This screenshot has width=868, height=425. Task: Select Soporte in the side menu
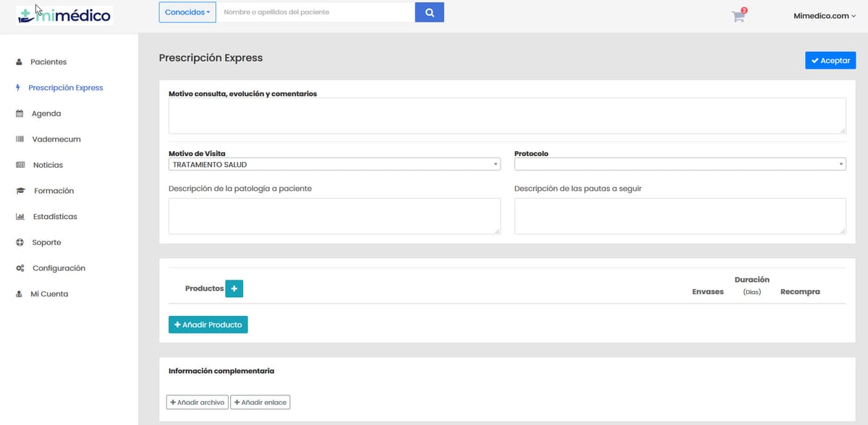[x=46, y=243]
